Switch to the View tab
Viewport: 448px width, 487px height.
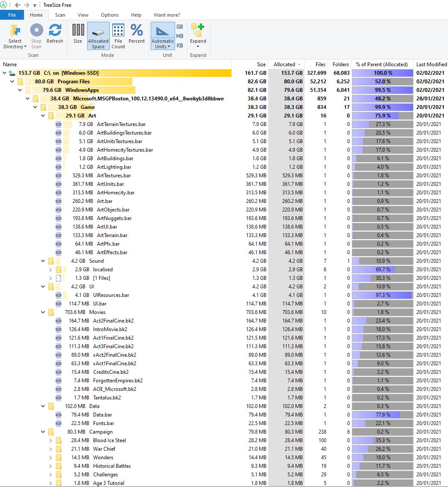point(83,15)
